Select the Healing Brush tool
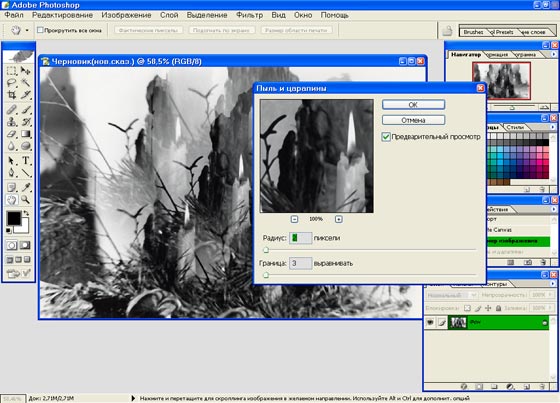This screenshot has width=560, height=403. click(11, 110)
